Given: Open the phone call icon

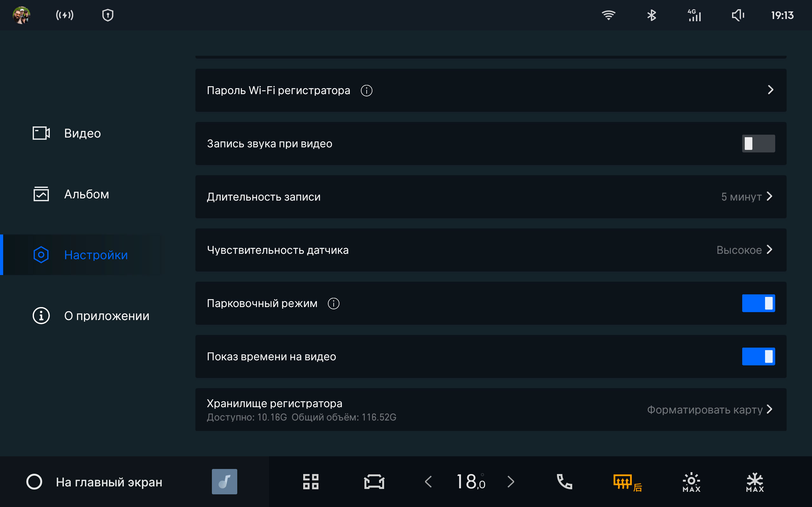Looking at the screenshot, I should point(564,482).
